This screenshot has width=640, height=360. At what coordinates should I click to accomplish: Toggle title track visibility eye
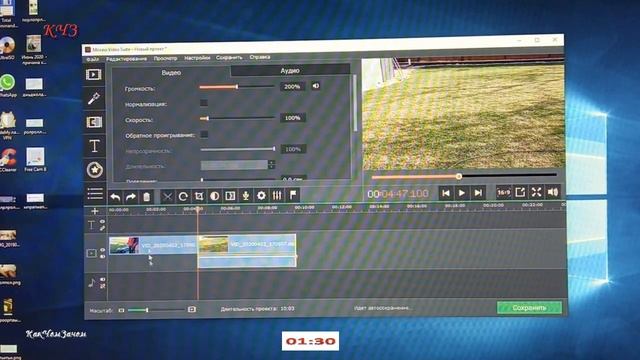tap(102, 222)
